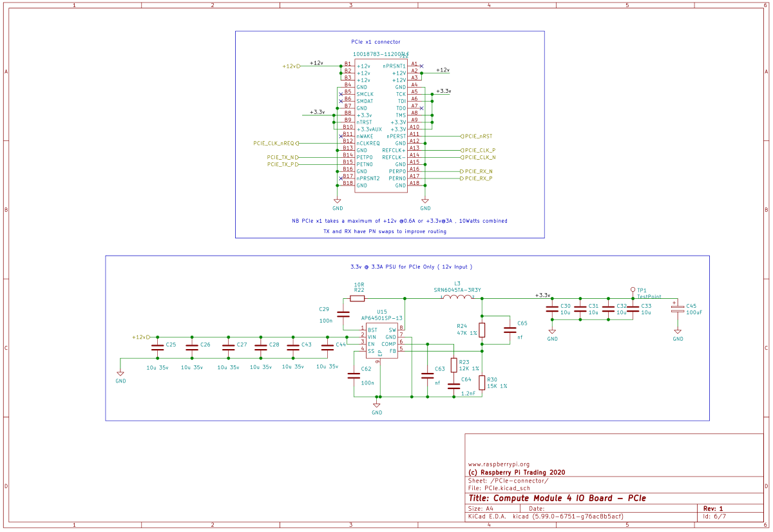Click capacitor C65 symbol
The width and height of the screenshot is (773, 532).
pos(510,330)
